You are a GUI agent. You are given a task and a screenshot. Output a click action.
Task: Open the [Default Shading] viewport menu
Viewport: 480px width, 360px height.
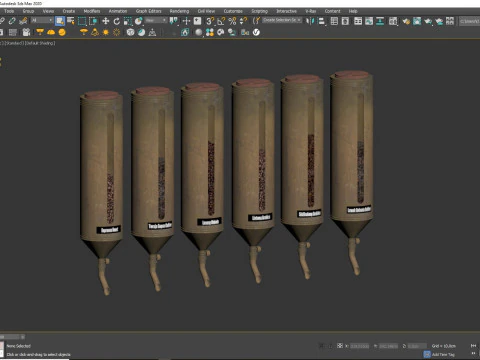pyautogui.click(x=41, y=43)
